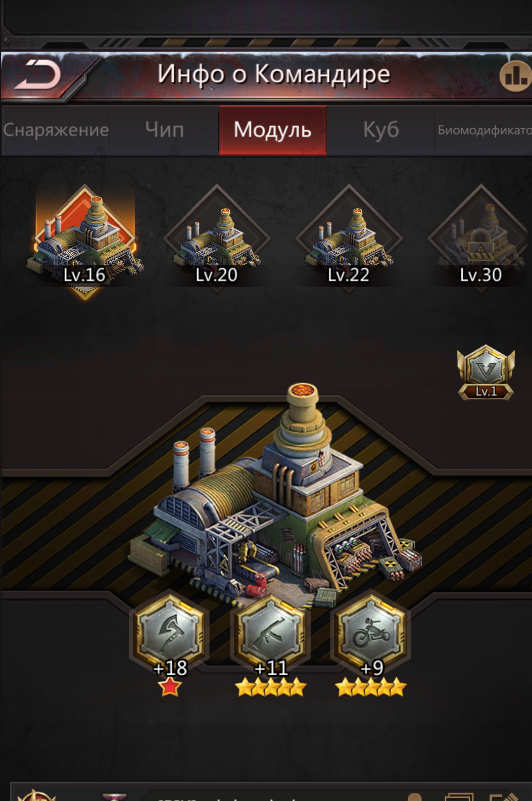Image resolution: width=532 pixels, height=801 pixels.
Task: Tap the five gold stars under +11
Action: [x=271, y=687]
